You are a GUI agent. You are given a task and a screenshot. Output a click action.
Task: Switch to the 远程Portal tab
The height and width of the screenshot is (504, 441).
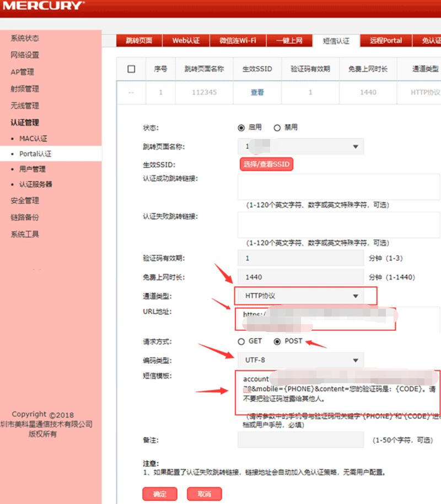[x=385, y=40]
